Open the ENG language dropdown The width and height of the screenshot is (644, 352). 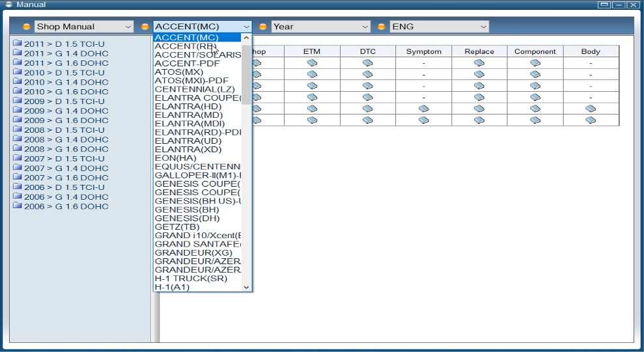439,27
